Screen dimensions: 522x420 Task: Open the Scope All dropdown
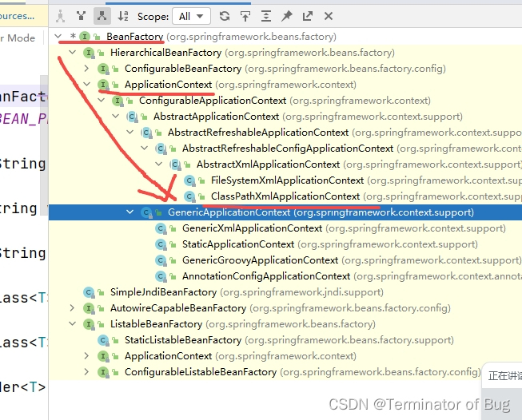(x=191, y=16)
